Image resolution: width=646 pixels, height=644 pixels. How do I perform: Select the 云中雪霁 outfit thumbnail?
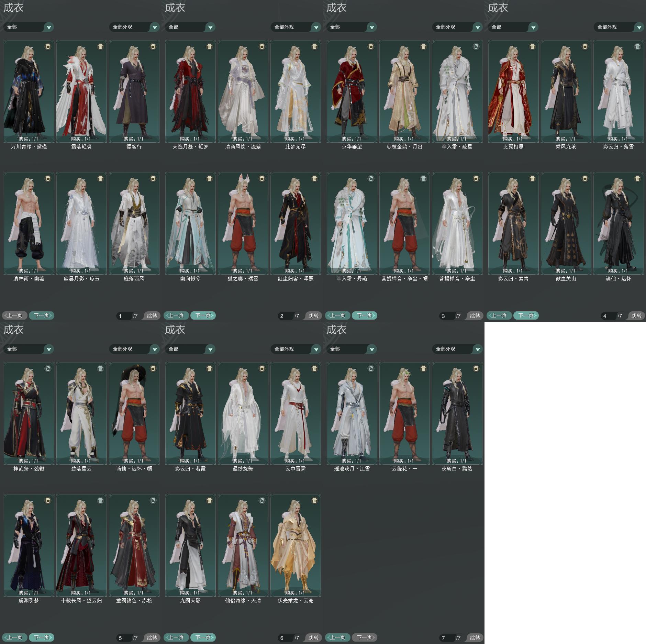(296, 413)
